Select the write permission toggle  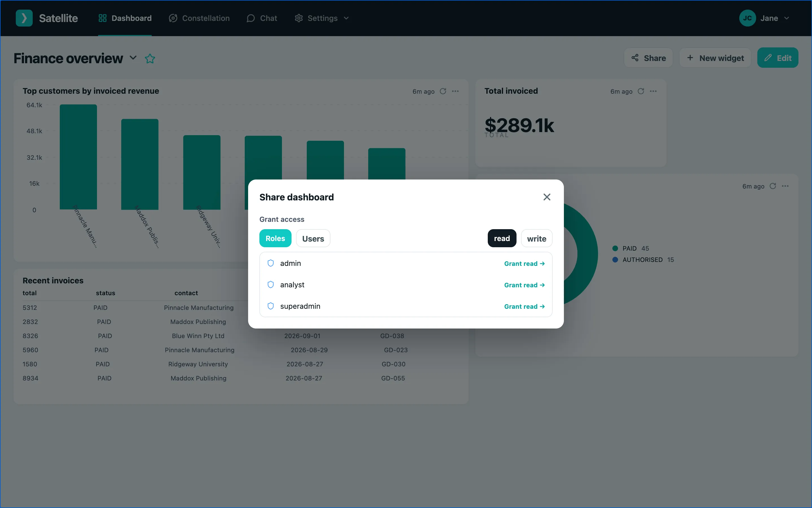[x=537, y=238]
